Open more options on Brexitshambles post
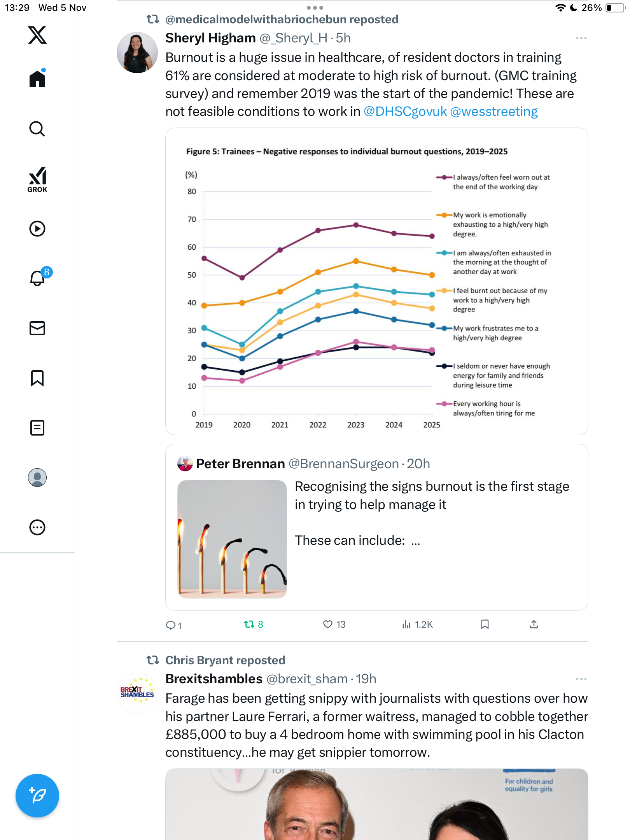 pyautogui.click(x=581, y=679)
